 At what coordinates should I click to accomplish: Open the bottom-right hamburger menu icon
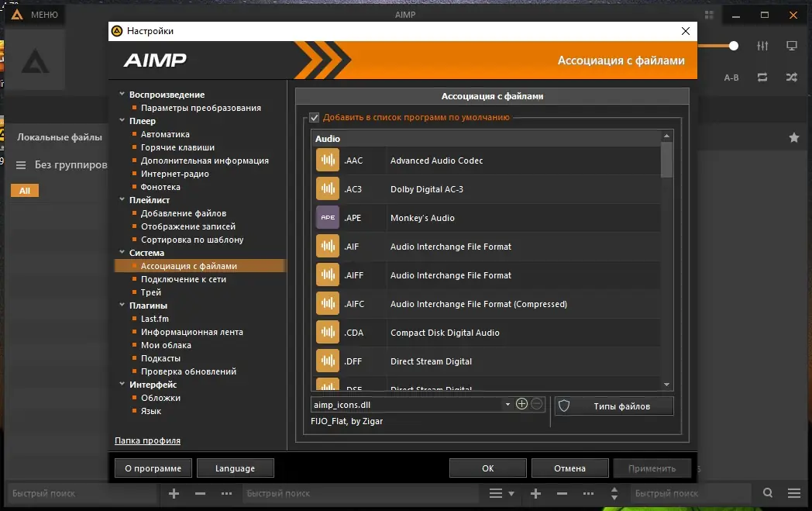tap(794, 493)
